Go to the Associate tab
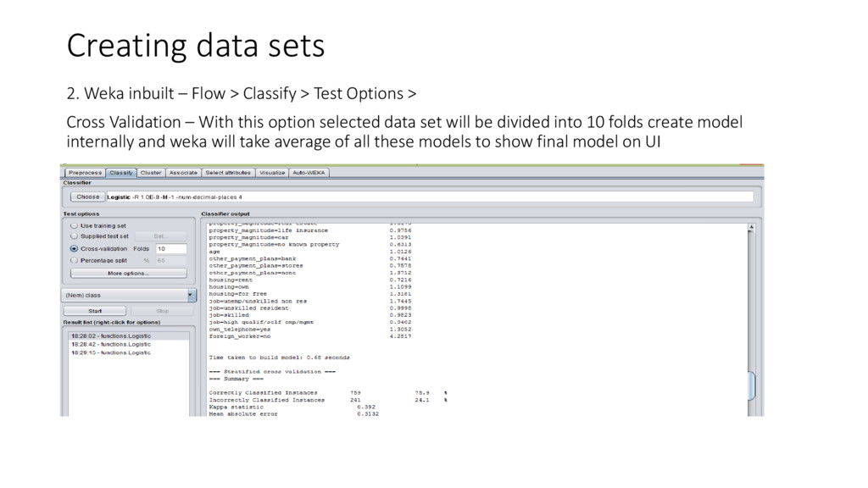This screenshot has height=488, width=868. 183,173
